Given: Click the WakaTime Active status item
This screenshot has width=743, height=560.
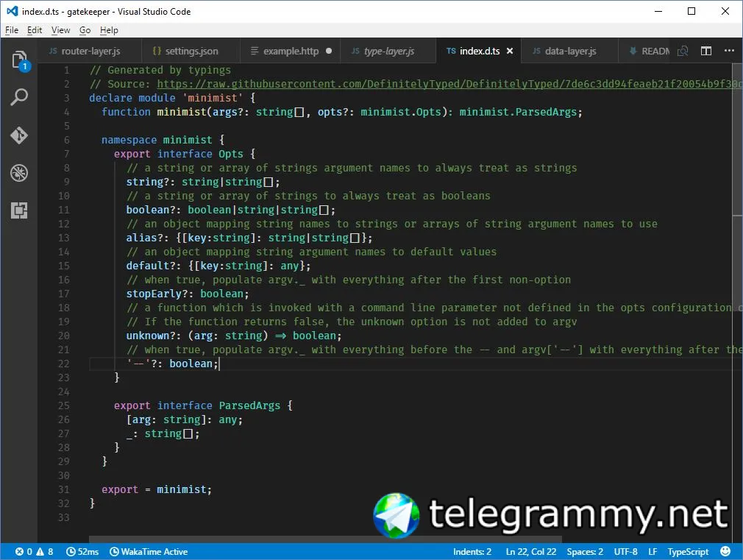Looking at the screenshot, I should click(x=149, y=551).
